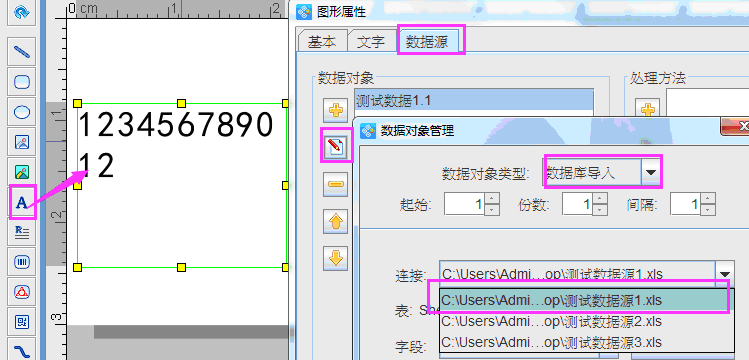
Task: Click the 份数 number input field
Action: tap(578, 204)
